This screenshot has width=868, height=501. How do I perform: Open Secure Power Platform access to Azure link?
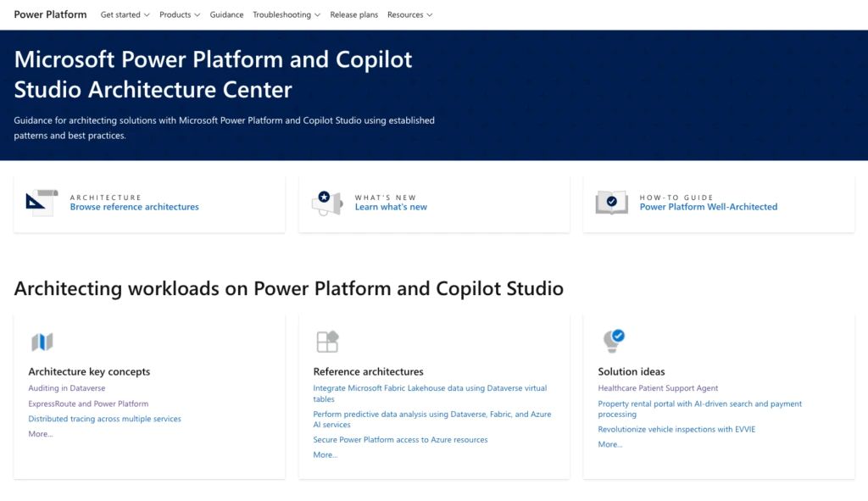coord(401,440)
